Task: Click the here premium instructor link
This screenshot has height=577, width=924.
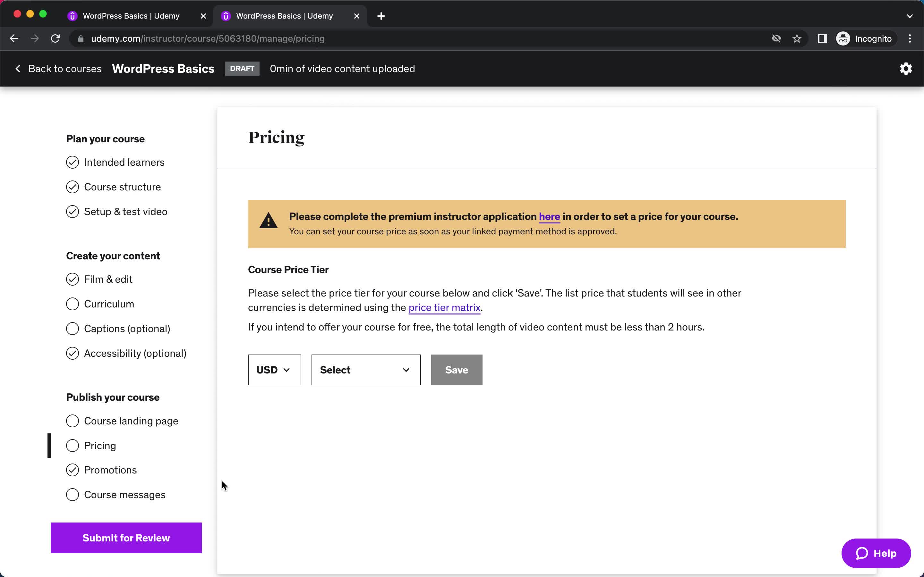Action: point(549,216)
